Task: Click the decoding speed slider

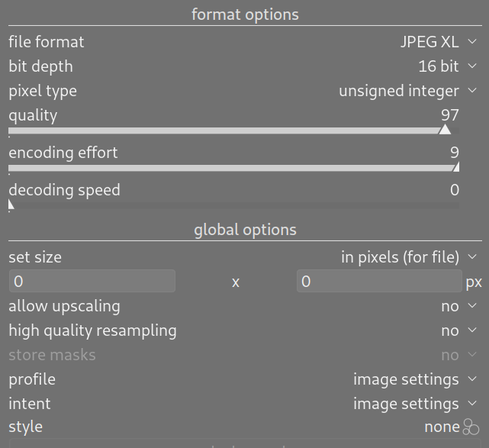Action: click(x=229, y=205)
